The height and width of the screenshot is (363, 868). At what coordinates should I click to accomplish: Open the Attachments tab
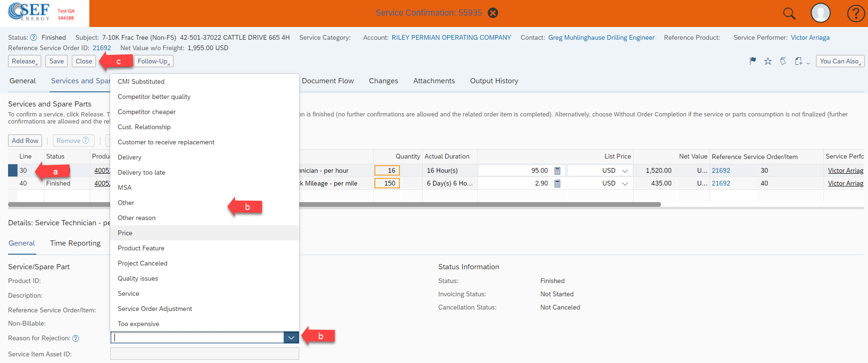(x=434, y=81)
